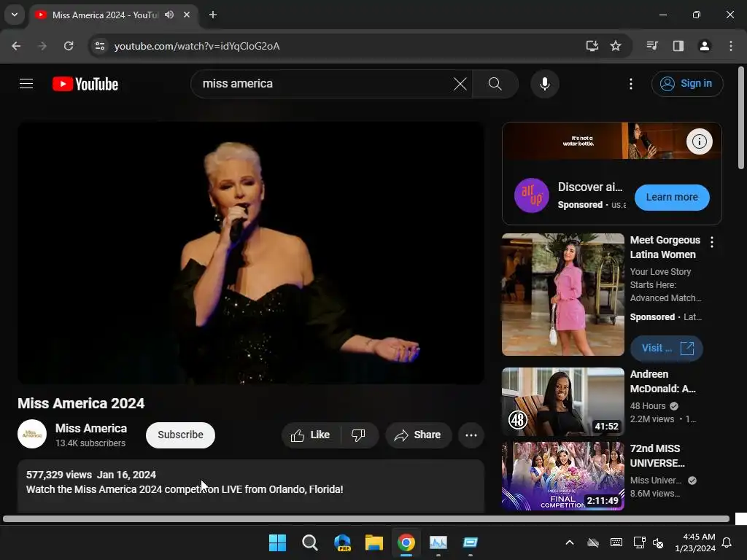Click the video player area
The width and height of the screenshot is (747, 560).
(x=251, y=252)
